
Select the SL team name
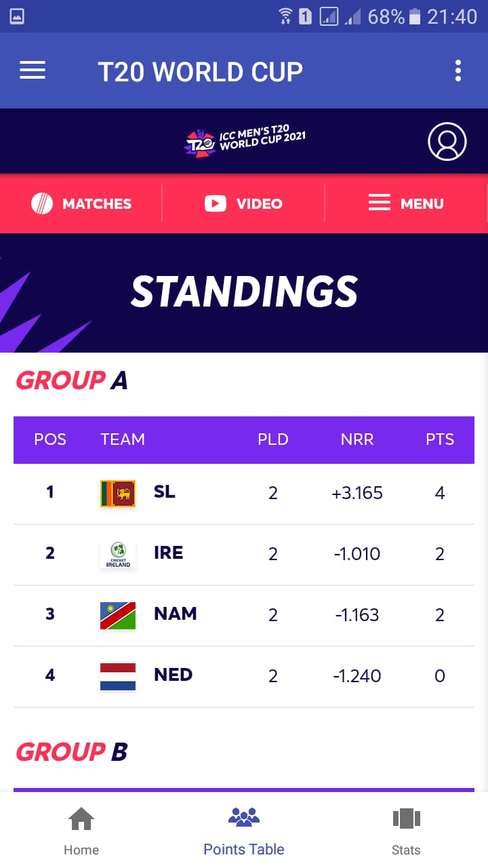pyautogui.click(x=165, y=492)
